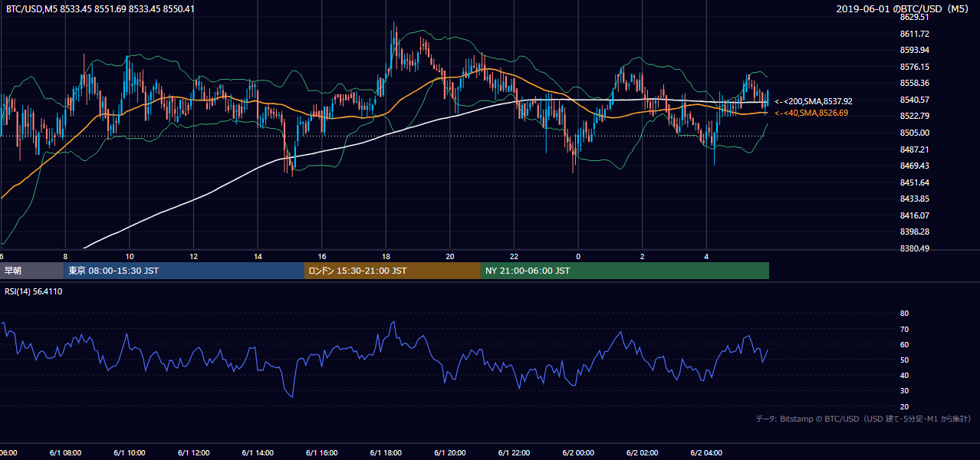Click hour tick 14 below price chart
This screenshot has height=460, width=980.
coord(258,256)
